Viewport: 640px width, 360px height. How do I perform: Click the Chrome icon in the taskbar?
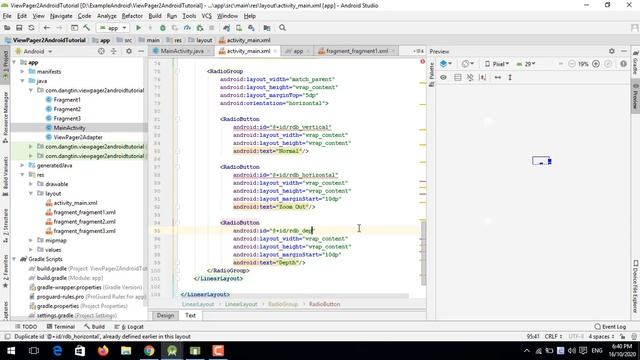(149, 351)
